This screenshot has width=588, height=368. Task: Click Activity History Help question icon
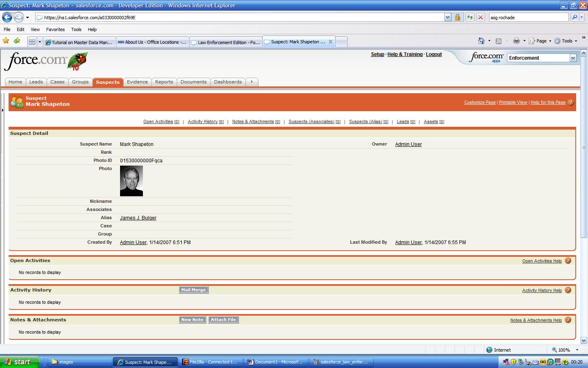(568, 290)
